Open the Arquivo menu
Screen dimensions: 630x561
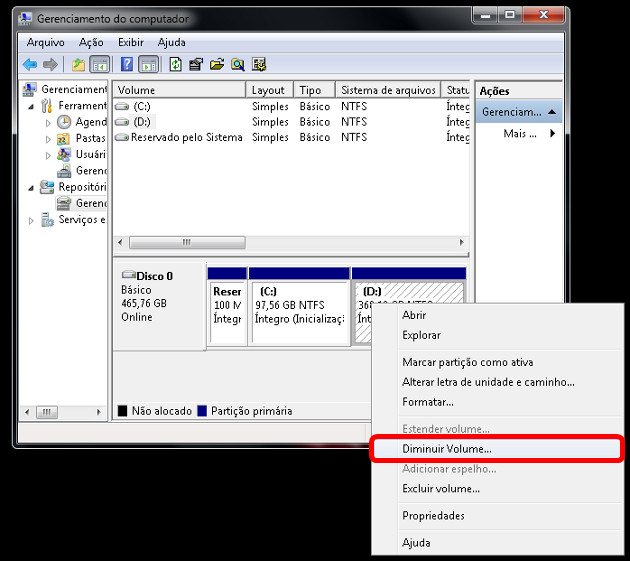pos(46,42)
